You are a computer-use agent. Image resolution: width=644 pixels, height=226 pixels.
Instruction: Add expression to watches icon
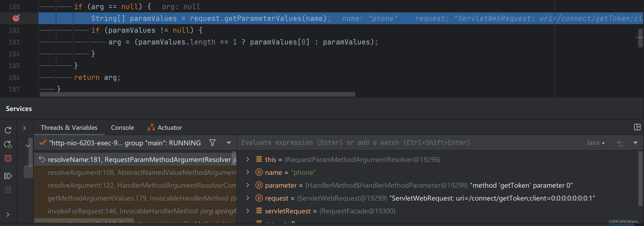coord(620,143)
